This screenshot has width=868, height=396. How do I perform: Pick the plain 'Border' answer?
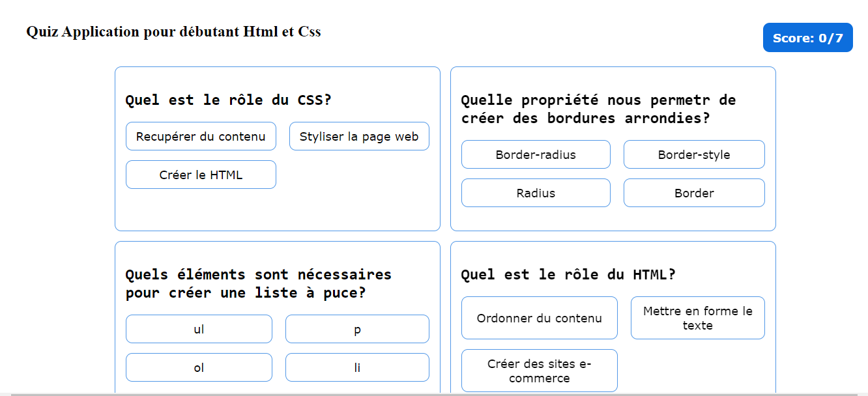coord(694,193)
